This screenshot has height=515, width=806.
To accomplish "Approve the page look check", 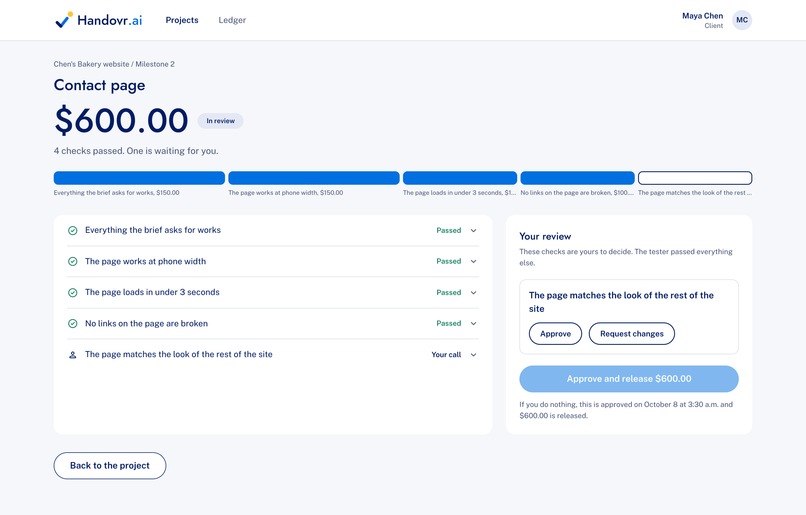I will pos(555,334).
